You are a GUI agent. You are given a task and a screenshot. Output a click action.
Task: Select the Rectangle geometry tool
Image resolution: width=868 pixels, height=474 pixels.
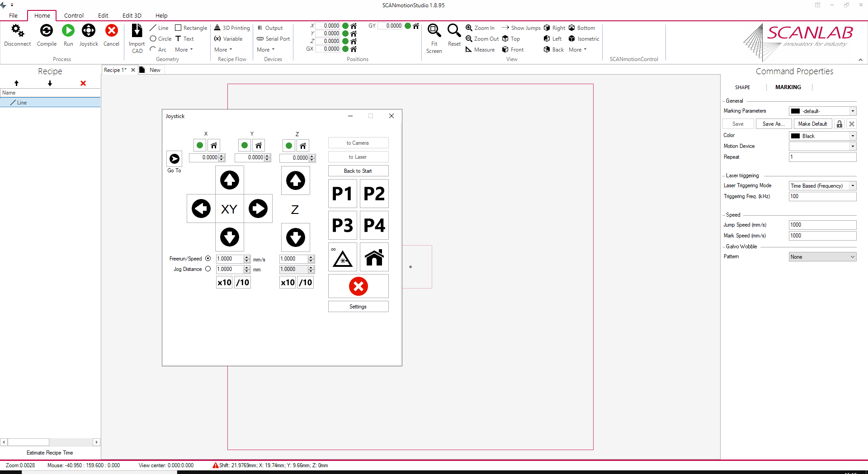pos(191,28)
